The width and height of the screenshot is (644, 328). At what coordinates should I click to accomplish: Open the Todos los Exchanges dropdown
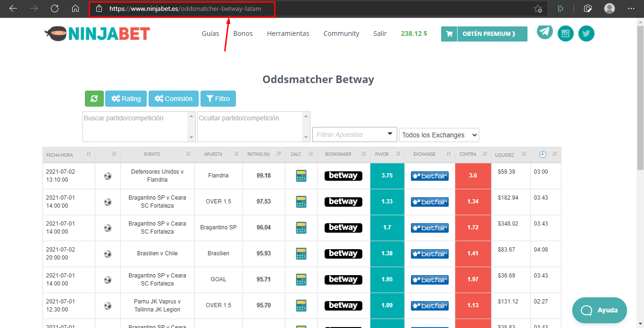439,135
